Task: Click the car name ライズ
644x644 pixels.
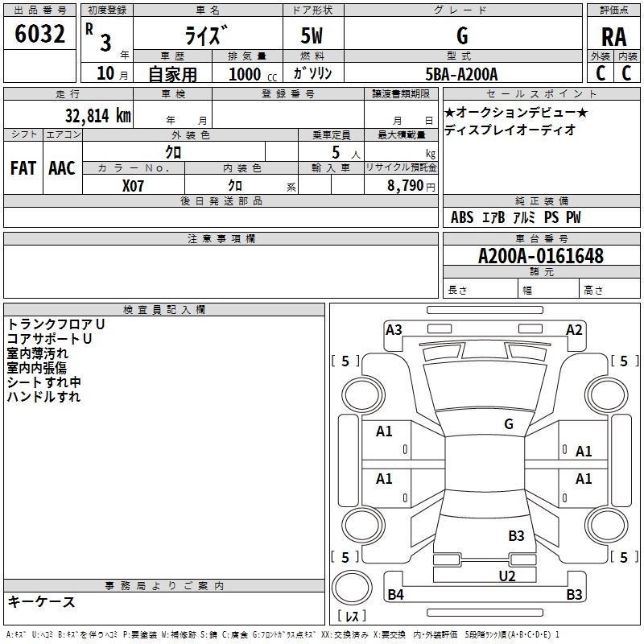Action: [205, 35]
